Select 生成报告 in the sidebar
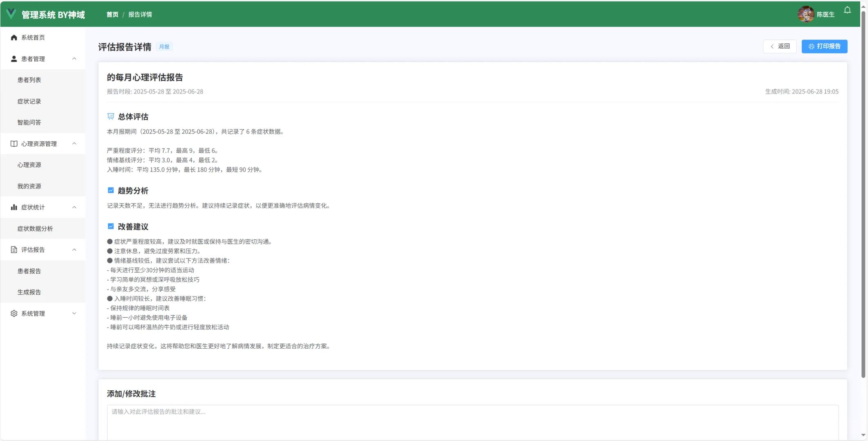 click(29, 292)
